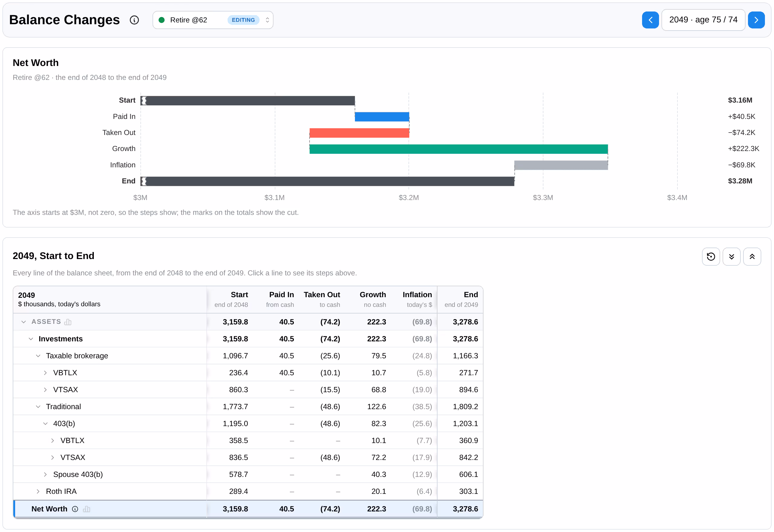The width and height of the screenshot is (774, 532).
Task: Click the reset table view icon
Action: click(711, 256)
